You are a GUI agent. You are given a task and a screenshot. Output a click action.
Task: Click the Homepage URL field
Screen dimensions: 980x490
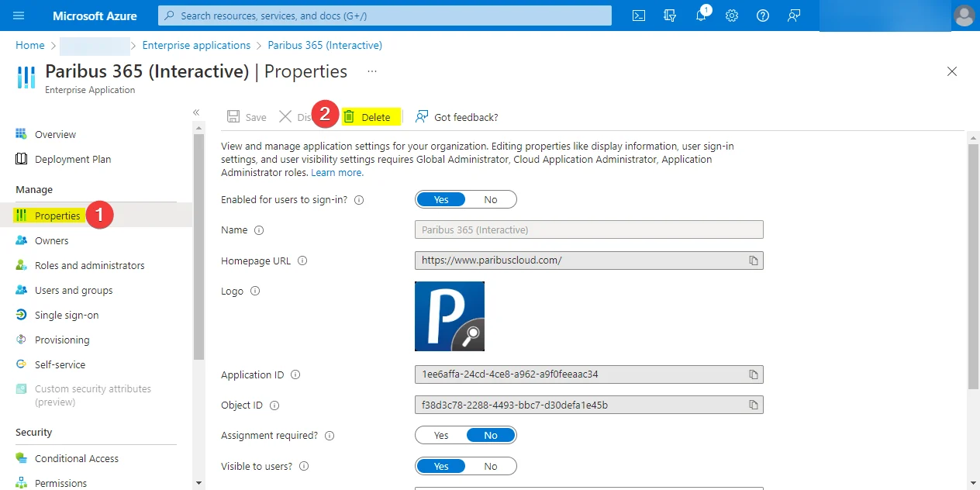coord(589,261)
